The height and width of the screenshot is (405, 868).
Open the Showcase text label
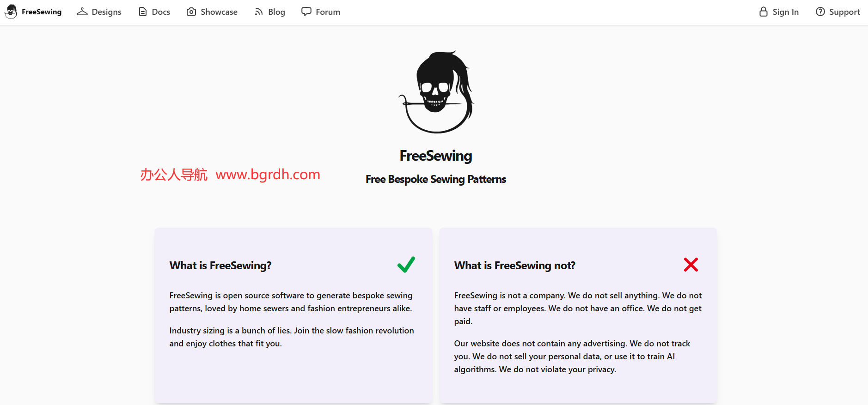pos(219,12)
